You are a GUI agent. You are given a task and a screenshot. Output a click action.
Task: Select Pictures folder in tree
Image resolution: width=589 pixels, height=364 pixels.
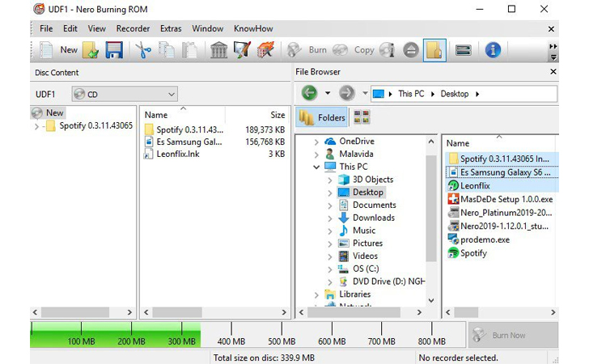(367, 243)
